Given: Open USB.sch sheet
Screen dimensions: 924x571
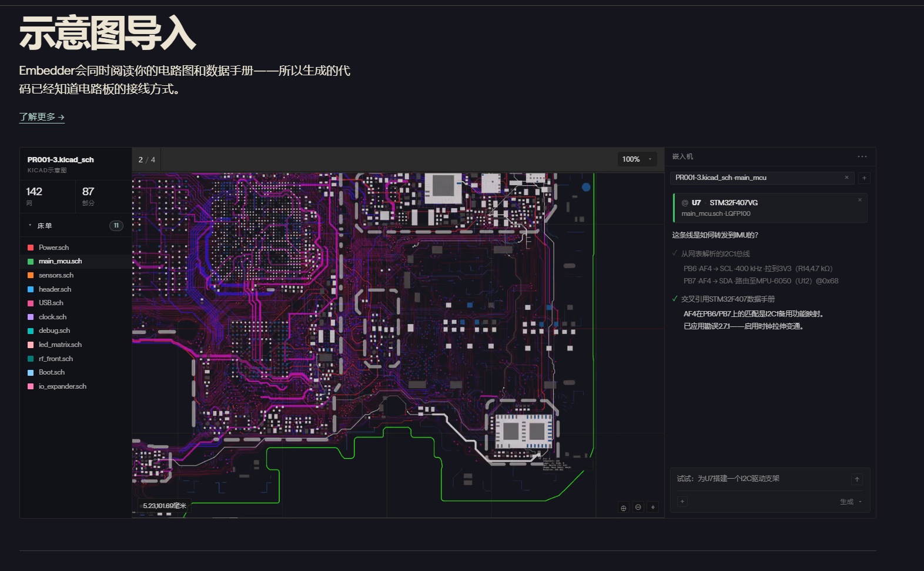Looking at the screenshot, I should pyautogui.click(x=51, y=303).
